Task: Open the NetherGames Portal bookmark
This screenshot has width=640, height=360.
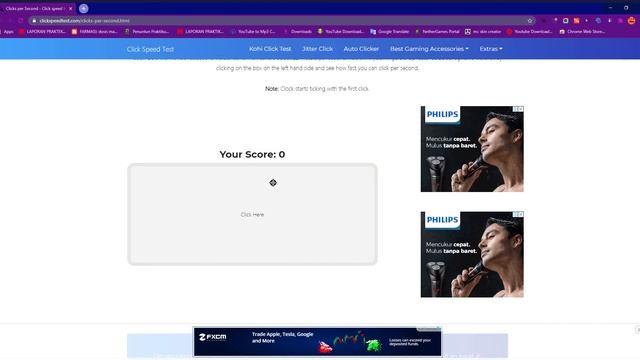Action: tap(437, 31)
